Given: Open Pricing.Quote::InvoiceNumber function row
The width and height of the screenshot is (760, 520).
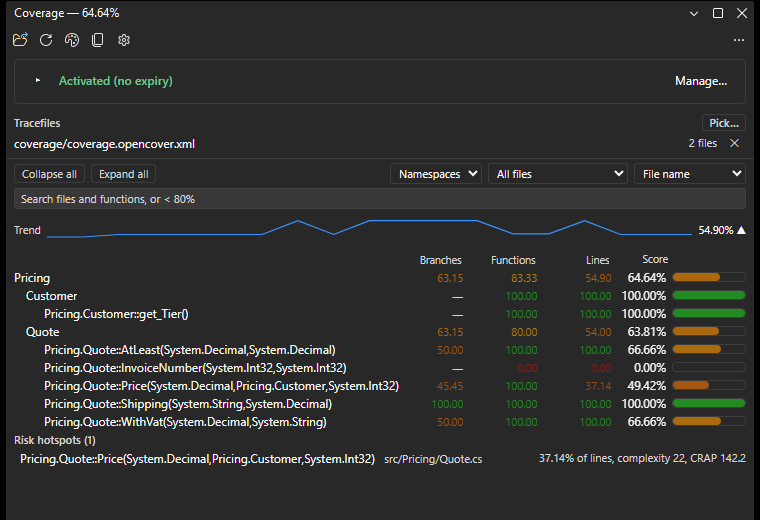Looking at the screenshot, I should click(380, 368).
